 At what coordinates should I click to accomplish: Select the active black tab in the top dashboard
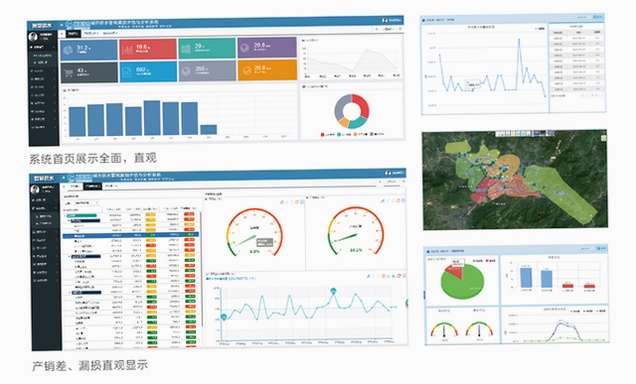[73, 34]
